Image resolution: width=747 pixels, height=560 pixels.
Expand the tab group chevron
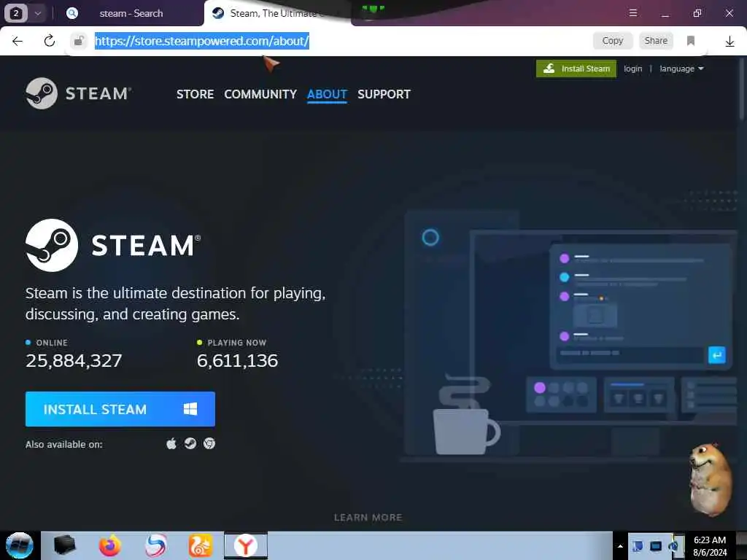(x=38, y=13)
